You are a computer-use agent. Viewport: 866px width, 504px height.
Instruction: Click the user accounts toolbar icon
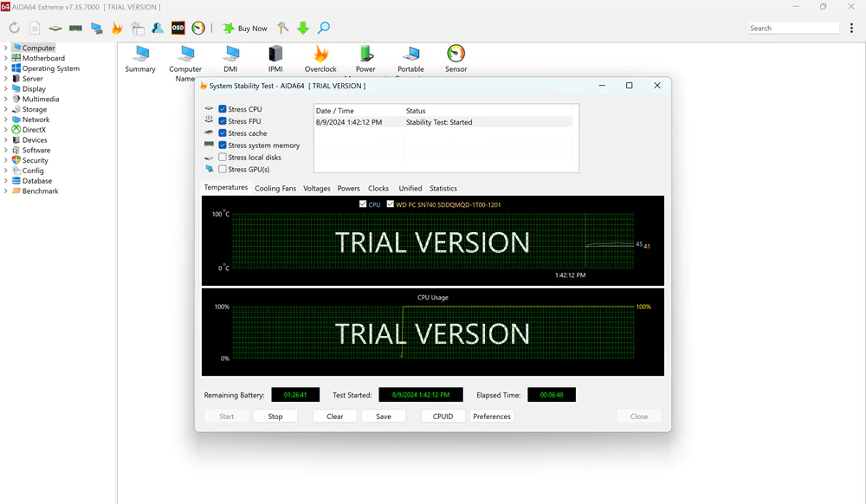pyautogui.click(x=158, y=28)
